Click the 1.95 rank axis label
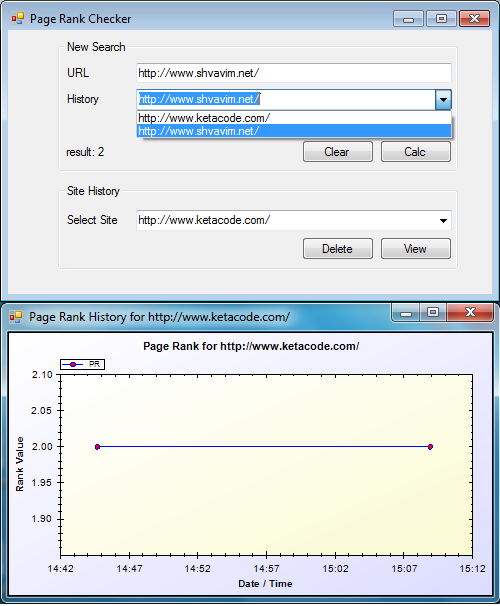 coord(41,483)
